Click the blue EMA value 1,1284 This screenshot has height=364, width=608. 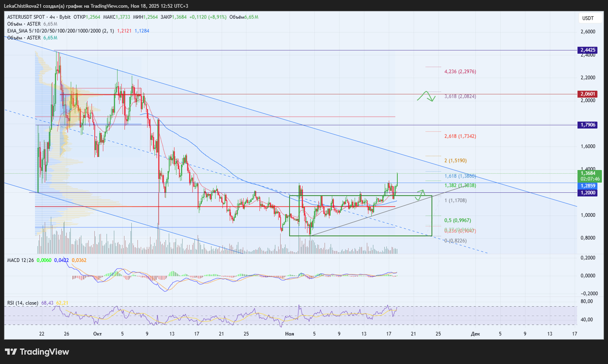pyautogui.click(x=141, y=31)
